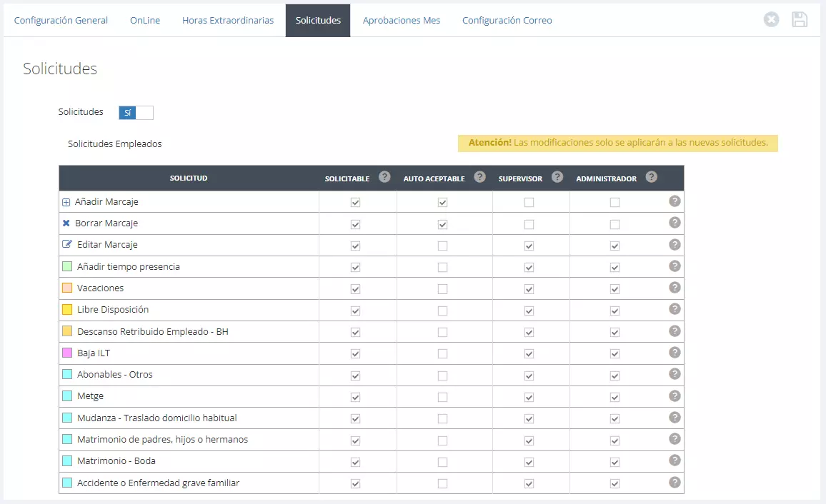
Task: Toggle the Solicitudes Sí switch off
Action: (136, 113)
